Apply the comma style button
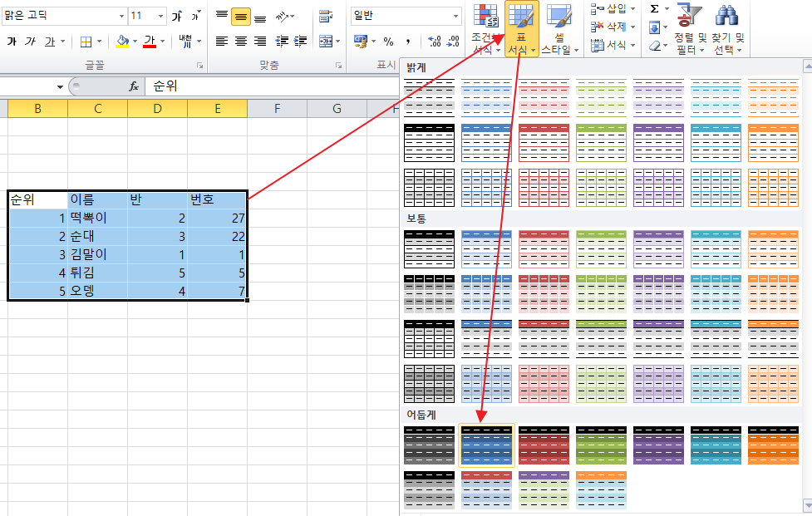The width and height of the screenshot is (812, 516). [x=408, y=42]
